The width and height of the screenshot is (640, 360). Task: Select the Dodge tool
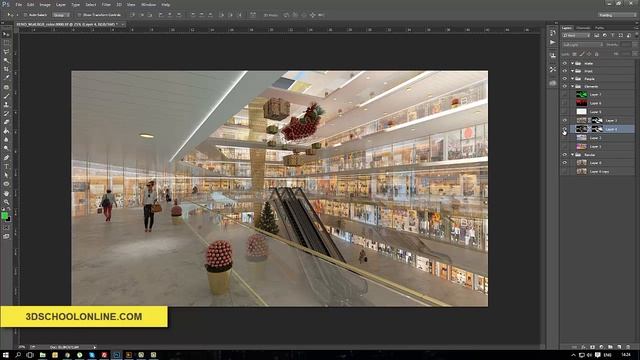click(x=6, y=148)
